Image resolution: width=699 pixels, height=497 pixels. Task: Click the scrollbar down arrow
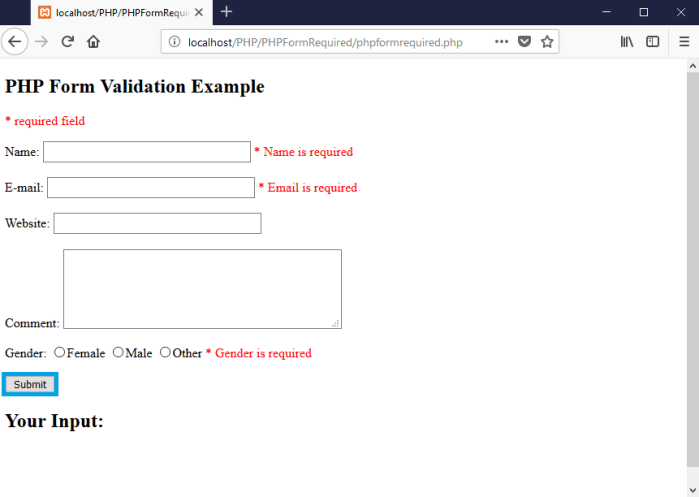click(692, 490)
